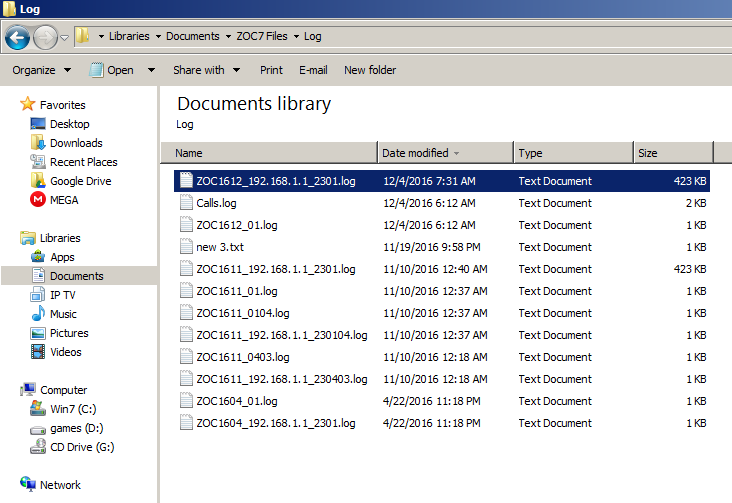
Task: Sort by Date modified column header
Action: (x=445, y=153)
